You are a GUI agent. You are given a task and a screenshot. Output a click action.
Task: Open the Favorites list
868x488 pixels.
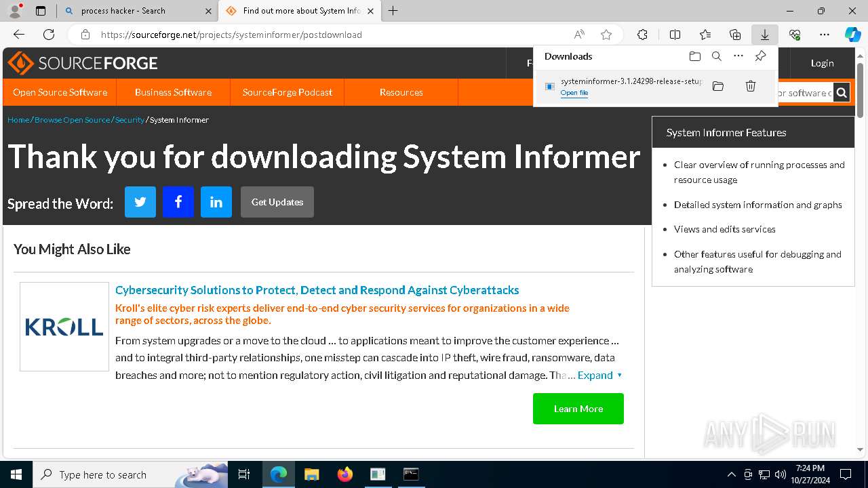(x=705, y=35)
